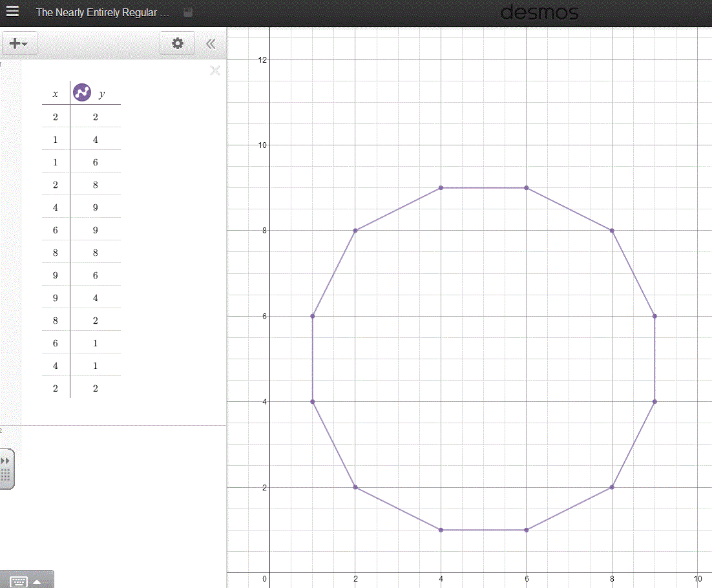The height and width of the screenshot is (588, 712).
Task: Edit x cell in row 6, 1
Action: tap(56, 343)
